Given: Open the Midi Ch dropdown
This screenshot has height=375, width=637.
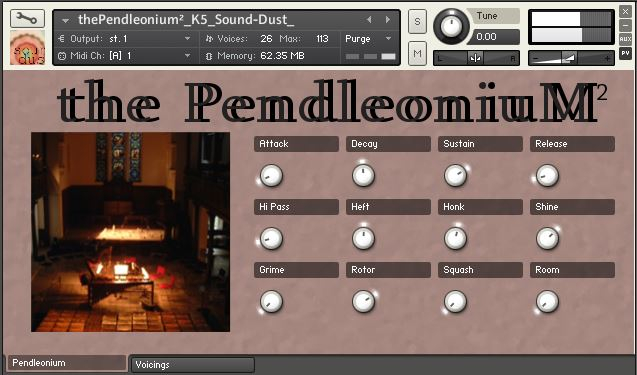Looking at the screenshot, I should pyautogui.click(x=187, y=55).
